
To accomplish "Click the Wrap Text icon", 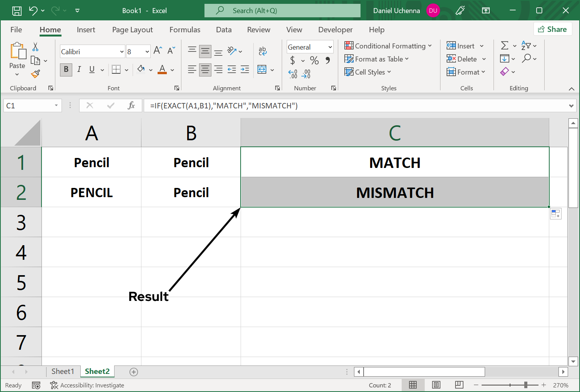I will (263, 51).
